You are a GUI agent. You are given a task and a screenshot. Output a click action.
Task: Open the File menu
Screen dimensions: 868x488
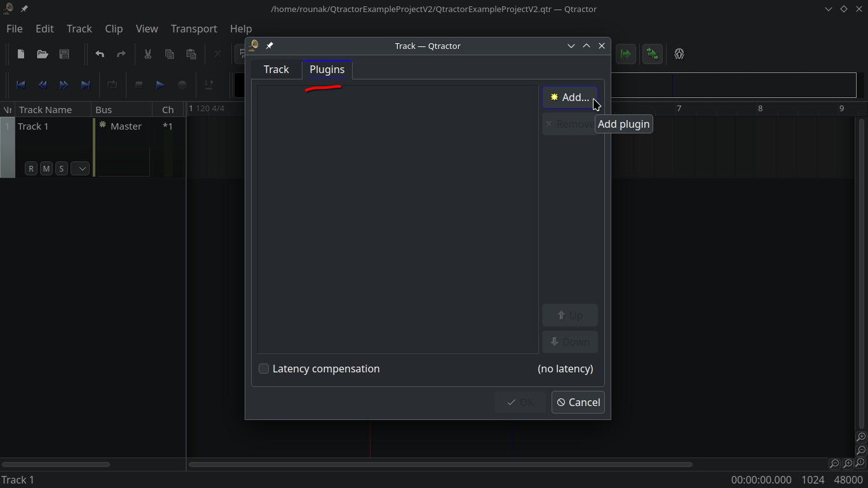[15, 29]
